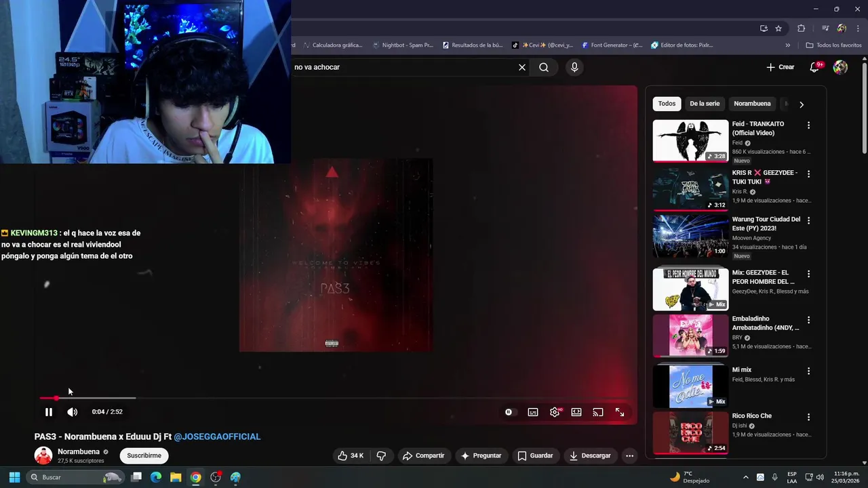Open Rico Rico Che video thumbnail
The image size is (868, 488).
tap(690, 432)
